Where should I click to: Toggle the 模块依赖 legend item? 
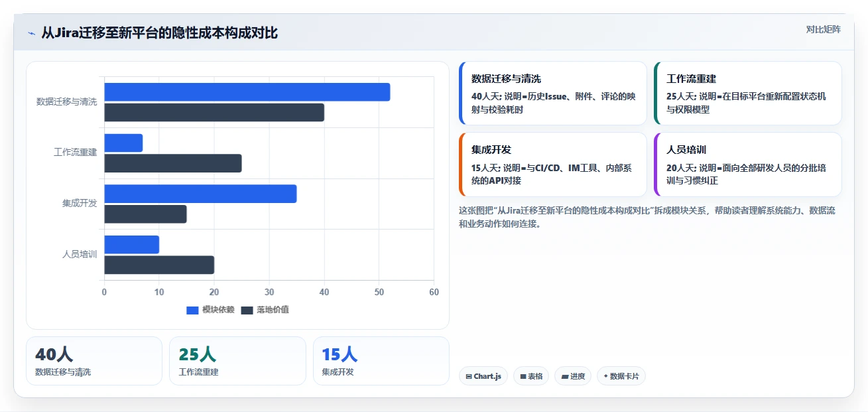211,310
